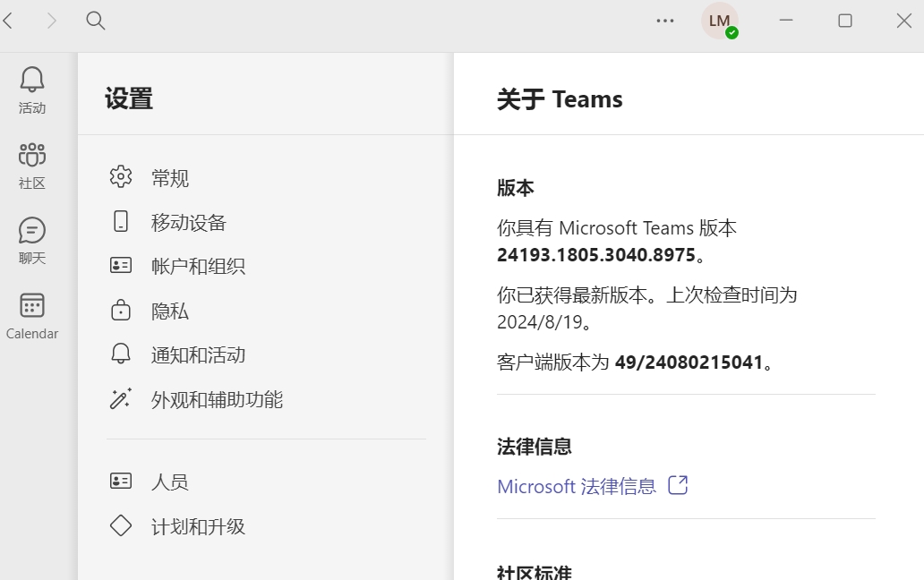This screenshot has width=924, height=580.
Task: Open the more options ellipsis menu
Action: 665,21
